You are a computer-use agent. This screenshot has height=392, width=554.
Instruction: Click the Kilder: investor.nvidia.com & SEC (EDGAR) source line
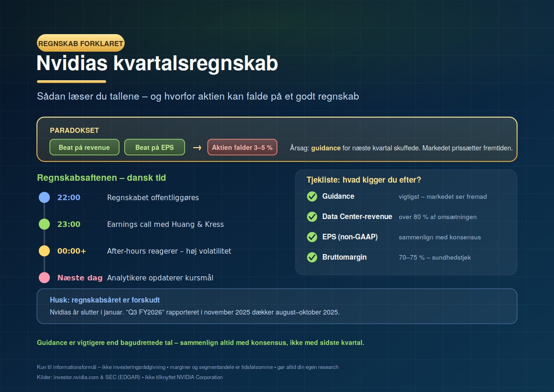coord(130,377)
